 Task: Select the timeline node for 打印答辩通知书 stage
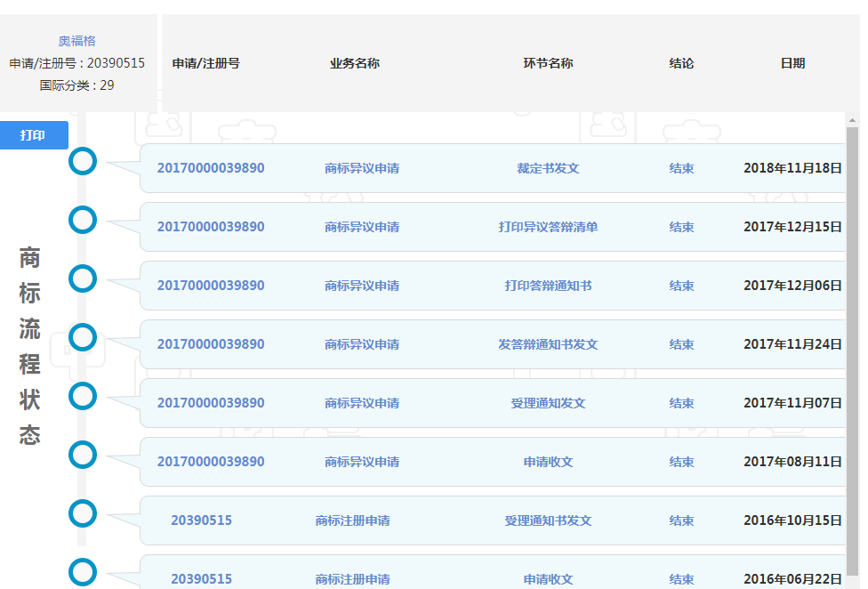(x=82, y=278)
